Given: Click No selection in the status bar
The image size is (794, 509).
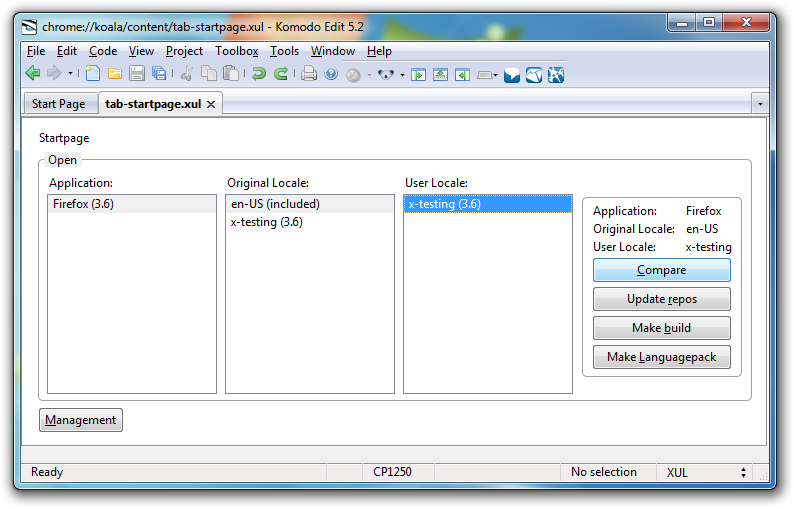Looking at the screenshot, I should click(604, 472).
